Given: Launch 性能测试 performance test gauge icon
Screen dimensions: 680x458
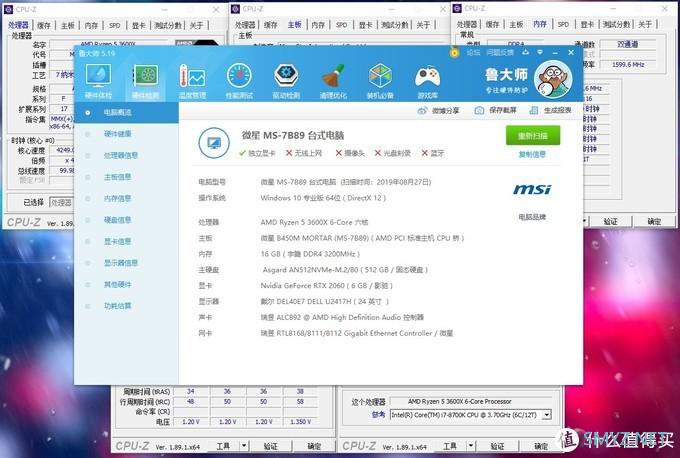Looking at the screenshot, I should tap(239, 81).
